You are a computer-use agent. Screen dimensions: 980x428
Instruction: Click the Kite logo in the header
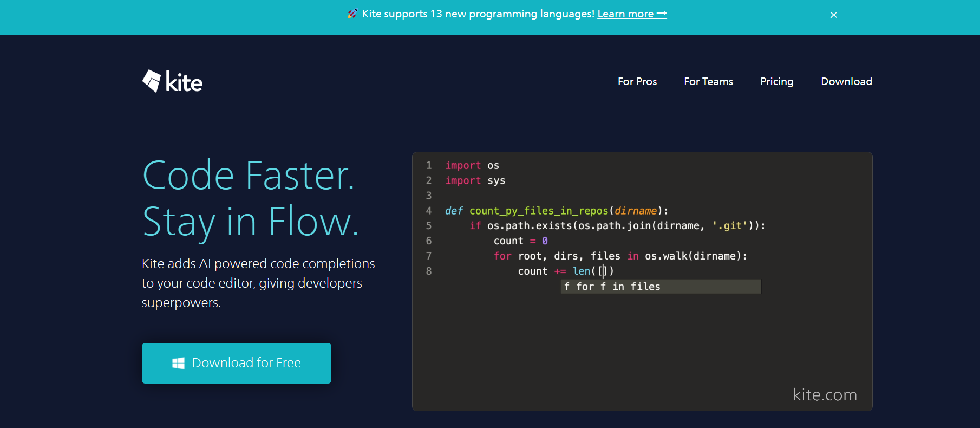(172, 82)
